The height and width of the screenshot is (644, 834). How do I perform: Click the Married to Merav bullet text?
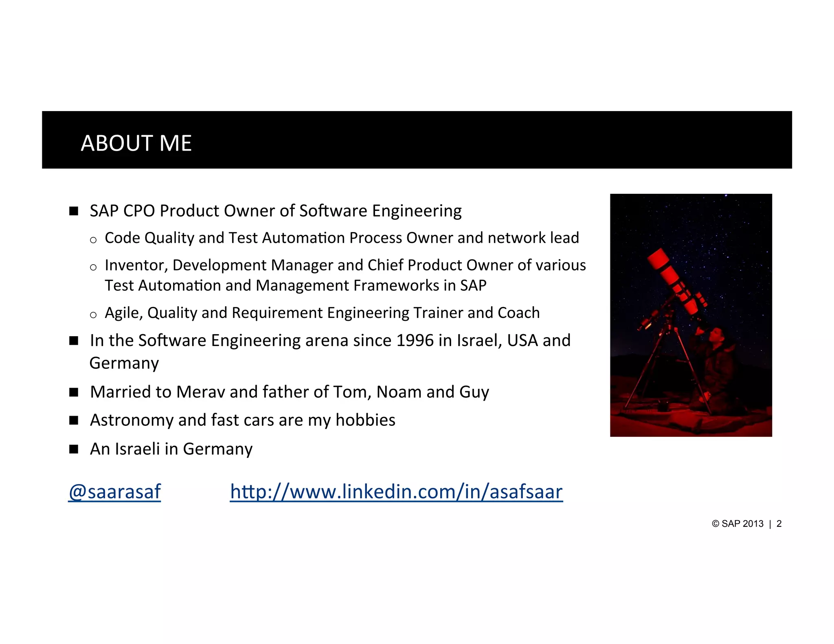[289, 392]
